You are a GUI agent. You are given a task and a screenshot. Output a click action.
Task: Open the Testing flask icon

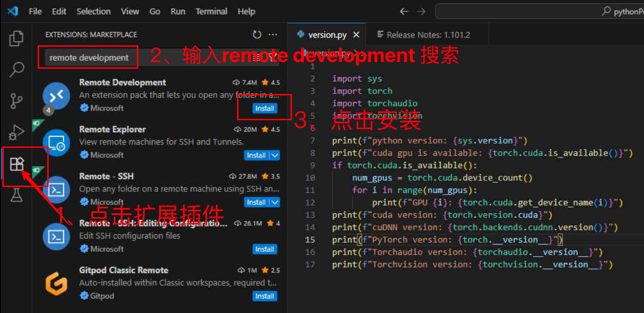(x=16, y=195)
